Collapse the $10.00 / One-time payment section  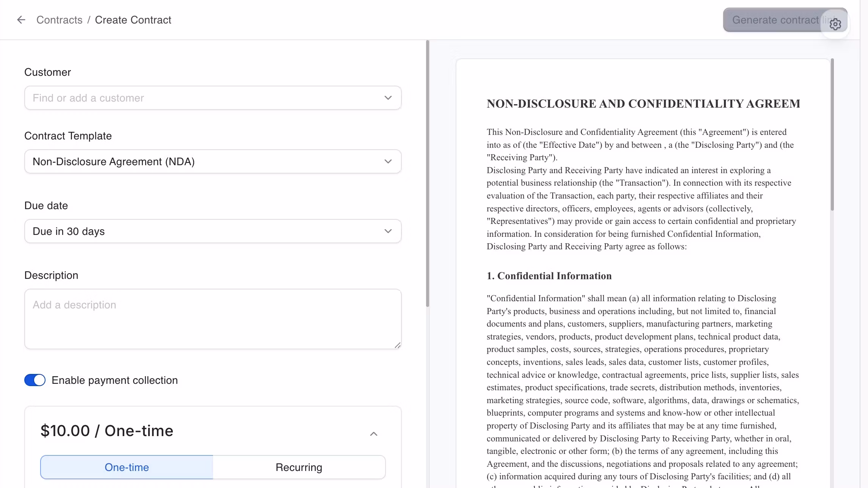374,434
